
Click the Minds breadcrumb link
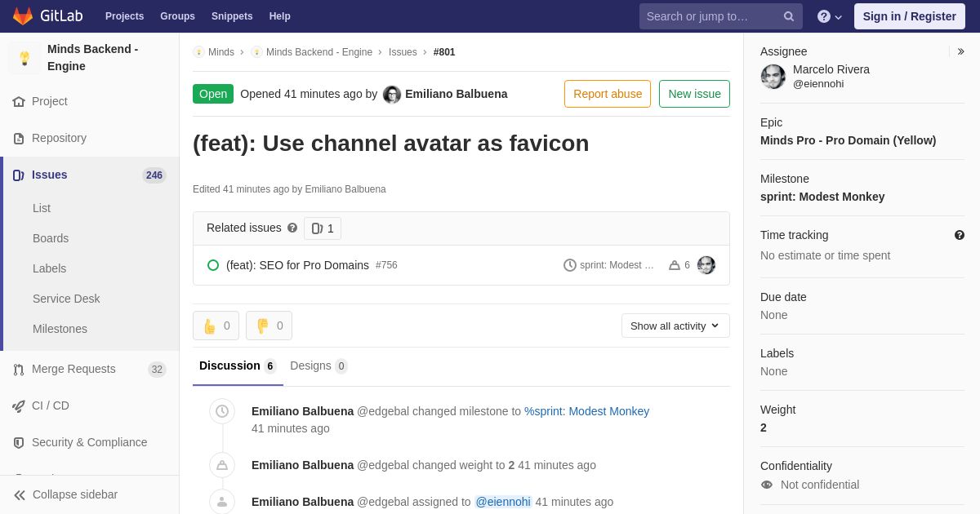tap(221, 52)
